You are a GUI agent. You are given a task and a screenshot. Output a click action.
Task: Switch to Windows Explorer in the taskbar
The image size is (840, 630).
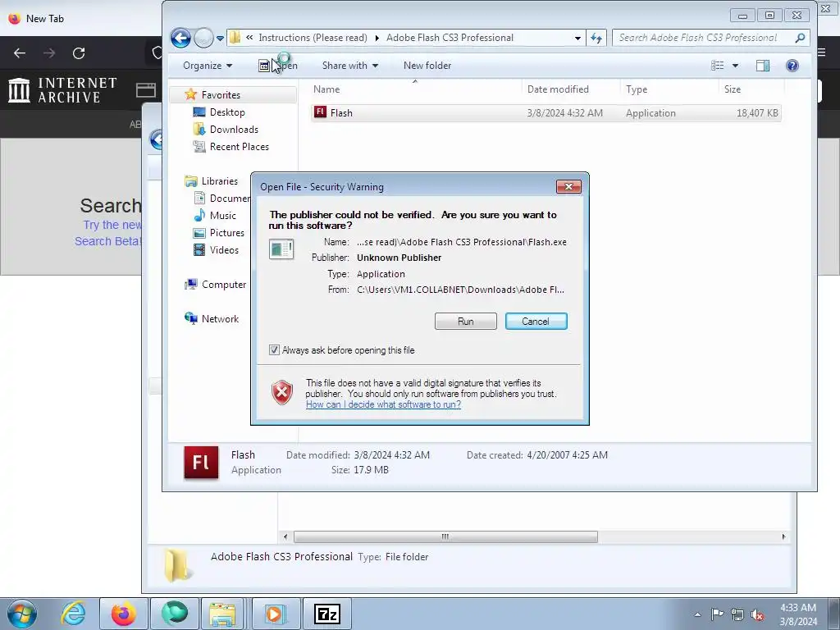(x=223, y=614)
